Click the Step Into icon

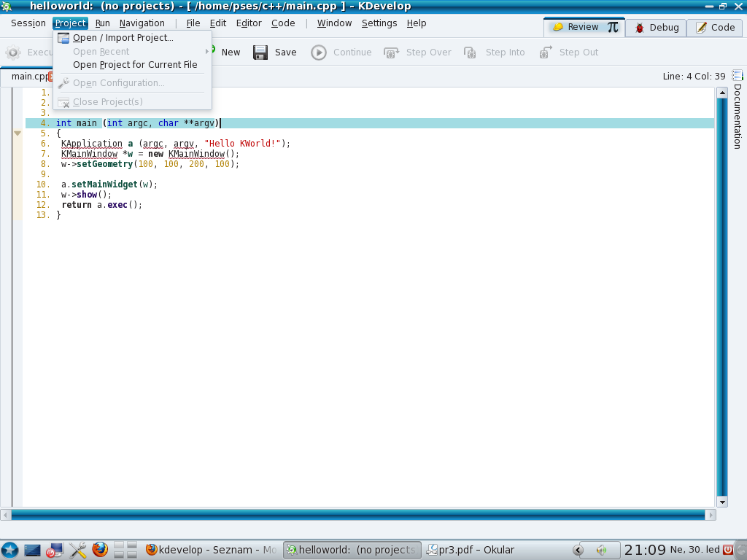tap(471, 52)
